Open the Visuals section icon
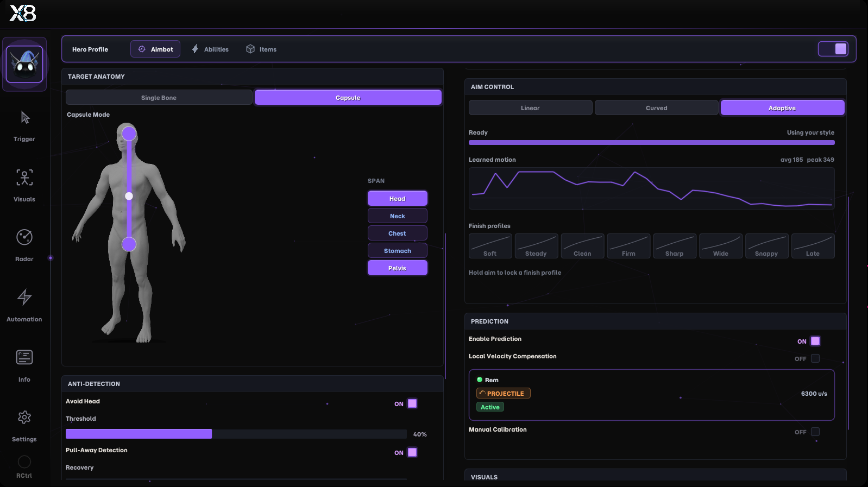 tap(24, 178)
